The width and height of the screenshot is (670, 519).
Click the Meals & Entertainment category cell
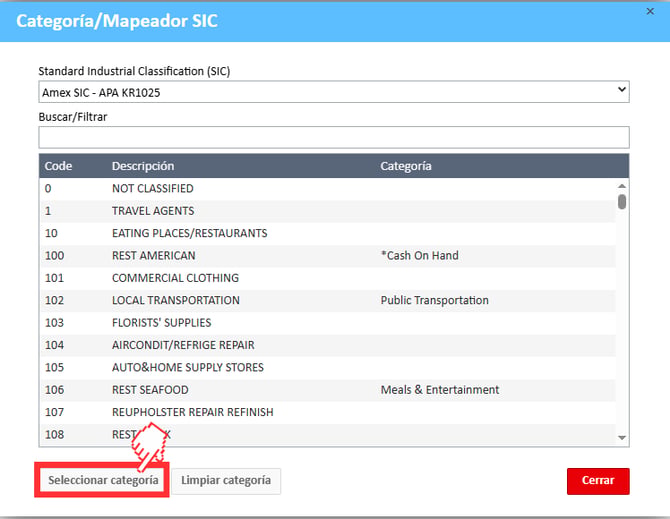(x=440, y=390)
